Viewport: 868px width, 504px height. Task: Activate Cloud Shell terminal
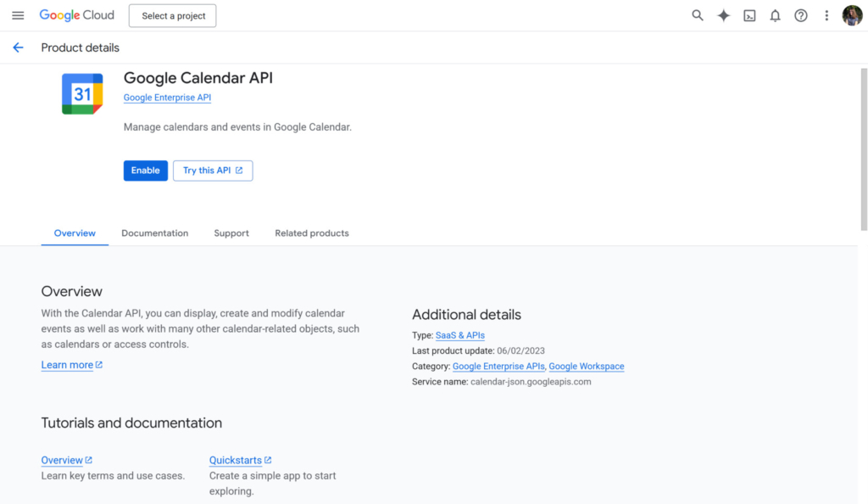[x=749, y=14]
